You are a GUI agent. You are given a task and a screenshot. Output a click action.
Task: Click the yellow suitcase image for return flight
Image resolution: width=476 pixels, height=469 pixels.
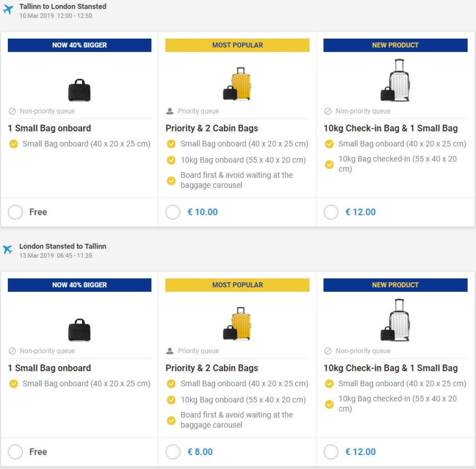coord(240,324)
